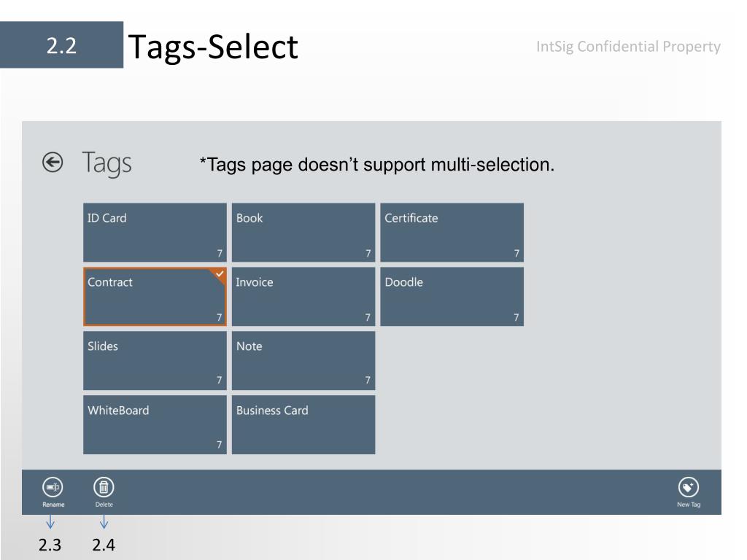Screen dimensions: 747x560
Task: Choose the Invoice tag tile
Action: [x=303, y=297]
